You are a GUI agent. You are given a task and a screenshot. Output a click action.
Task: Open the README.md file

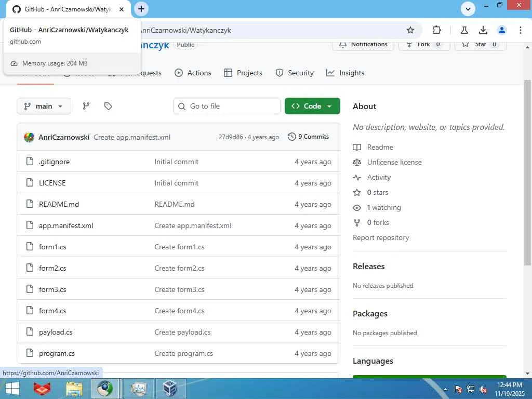[x=59, y=204]
